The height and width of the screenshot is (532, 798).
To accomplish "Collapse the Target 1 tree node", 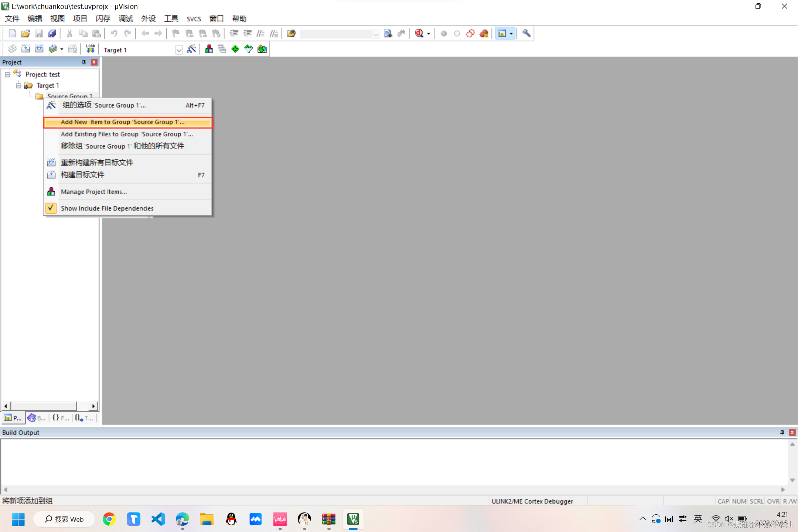I will pyautogui.click(x=18, y=86).
